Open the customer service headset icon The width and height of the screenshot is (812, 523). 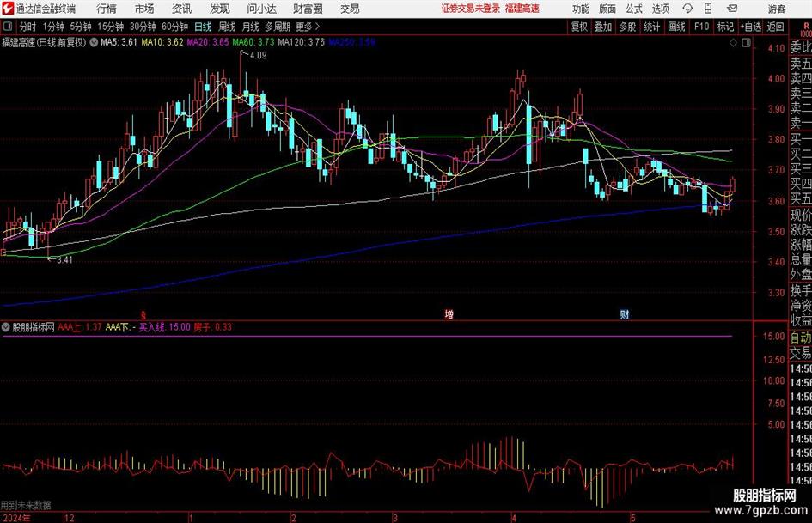[687, 9]
